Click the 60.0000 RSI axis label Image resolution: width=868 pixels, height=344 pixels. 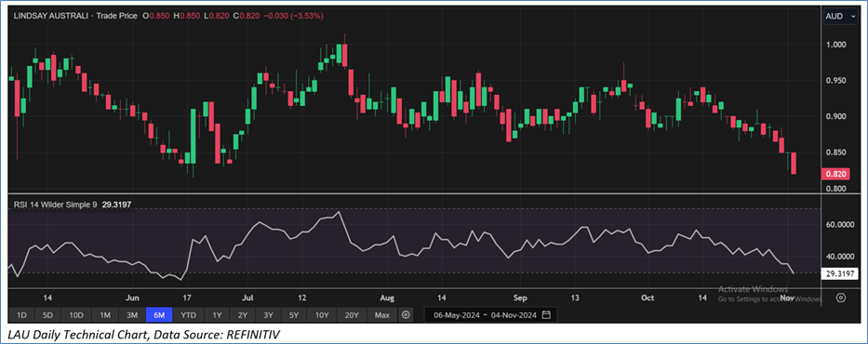(x=839, y=225)
